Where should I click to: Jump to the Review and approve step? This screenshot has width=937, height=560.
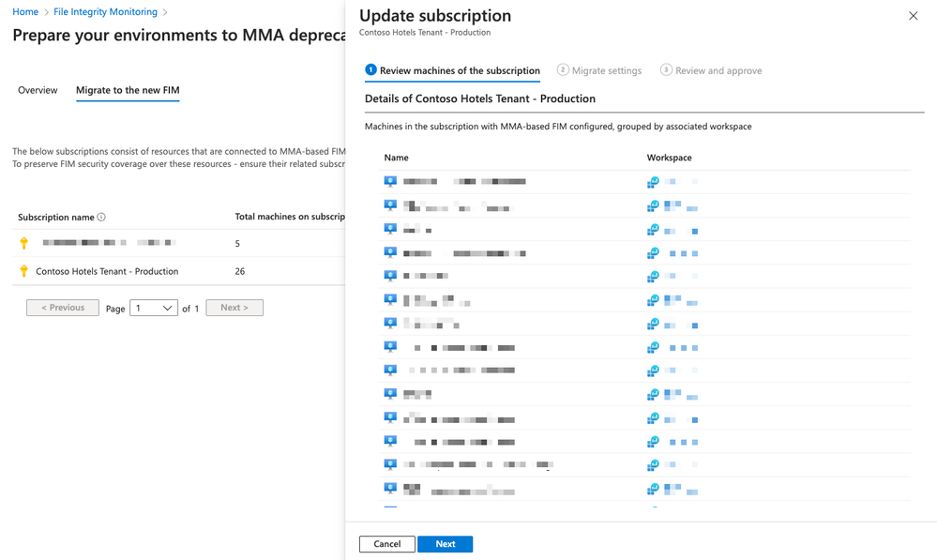click(x=711, y=70)
